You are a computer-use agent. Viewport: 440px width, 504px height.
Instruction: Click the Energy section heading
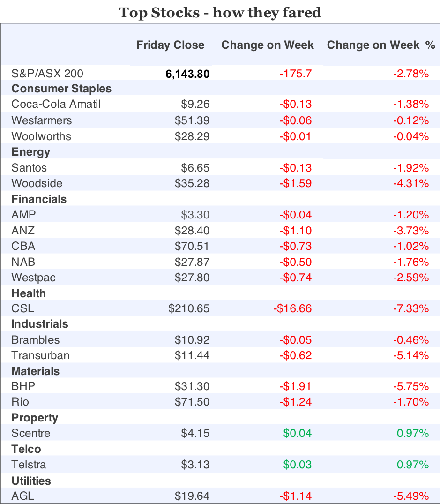(x=30, y=152)
